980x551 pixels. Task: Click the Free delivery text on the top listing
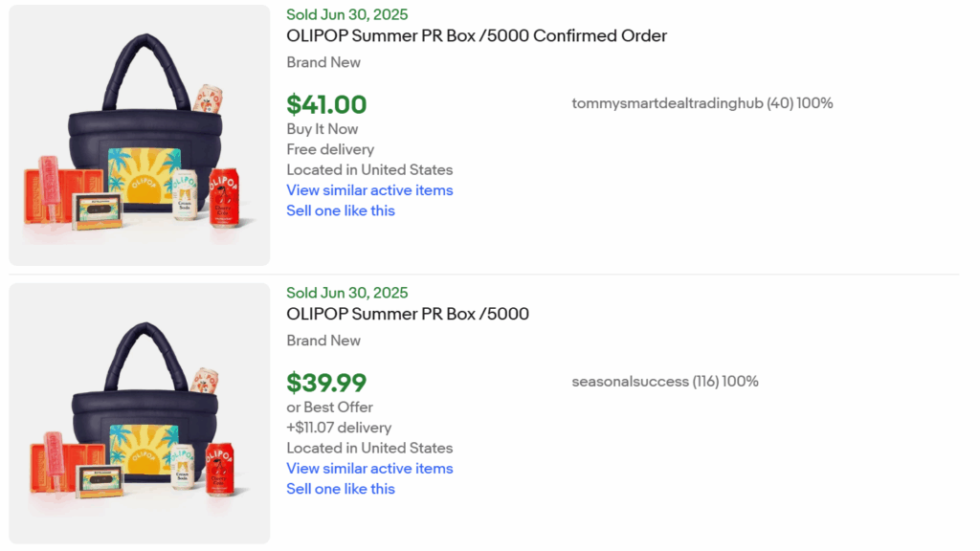click(x=329, y=149)
